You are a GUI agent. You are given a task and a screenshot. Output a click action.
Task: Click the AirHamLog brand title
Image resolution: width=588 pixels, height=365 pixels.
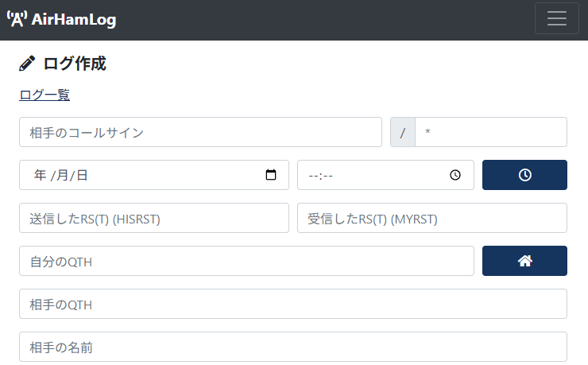(74, 20)
